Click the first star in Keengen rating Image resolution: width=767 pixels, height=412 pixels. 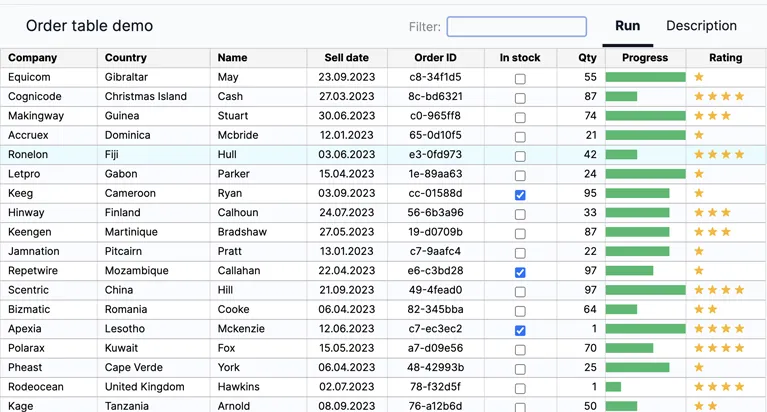(x=699, y=231)
